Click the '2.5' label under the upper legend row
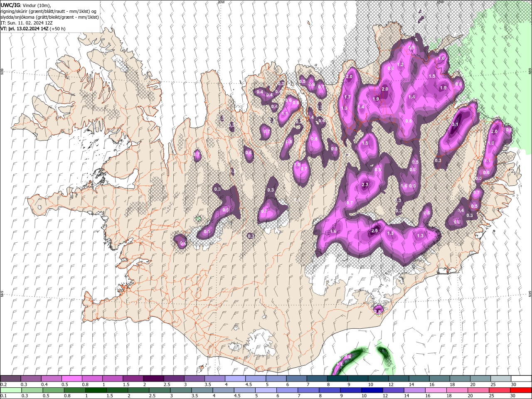This screenshot has width=532, height=399. [167, 384]
